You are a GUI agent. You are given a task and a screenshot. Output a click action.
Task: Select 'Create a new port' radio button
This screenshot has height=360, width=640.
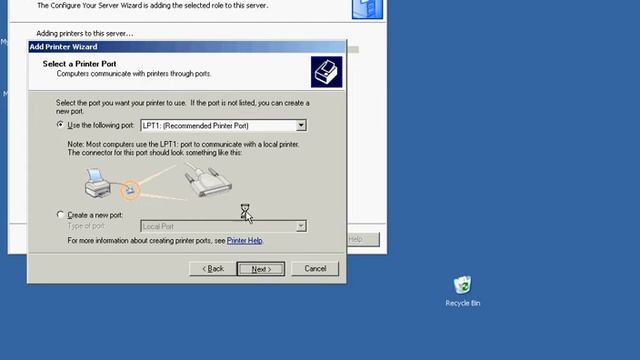[60, 214]
